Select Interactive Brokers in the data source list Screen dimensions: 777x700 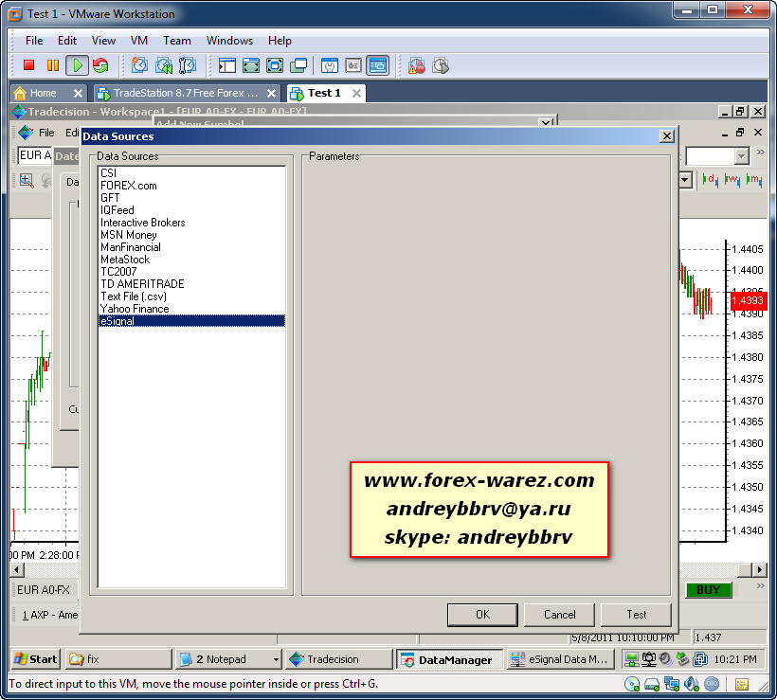pos(143,223)
